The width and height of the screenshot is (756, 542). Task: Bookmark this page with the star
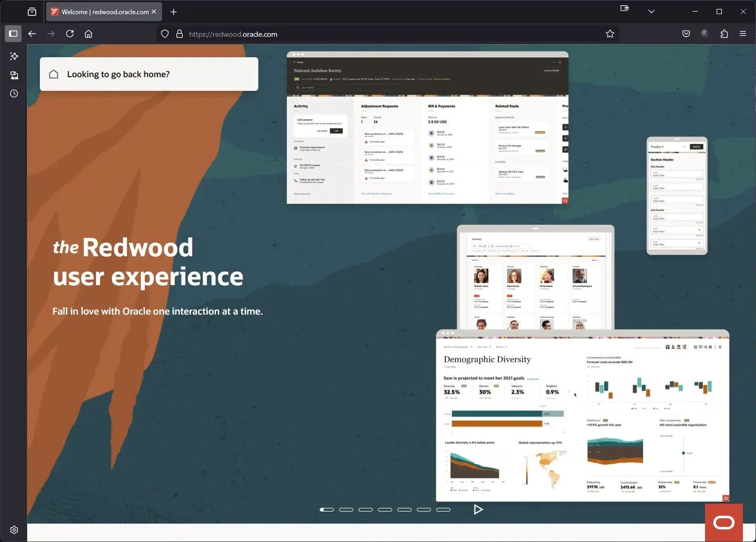[610, 34]
